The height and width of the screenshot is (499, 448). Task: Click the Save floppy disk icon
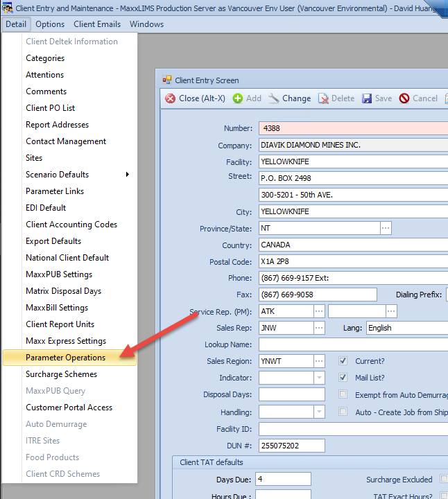pos(367,98)
